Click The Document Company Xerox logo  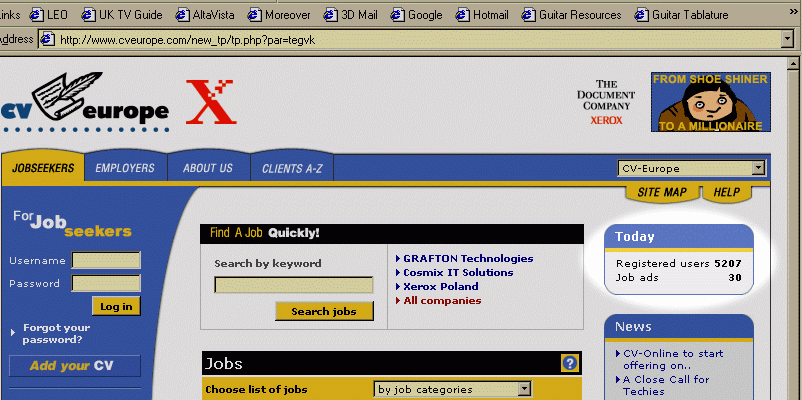tap(606, 102)
